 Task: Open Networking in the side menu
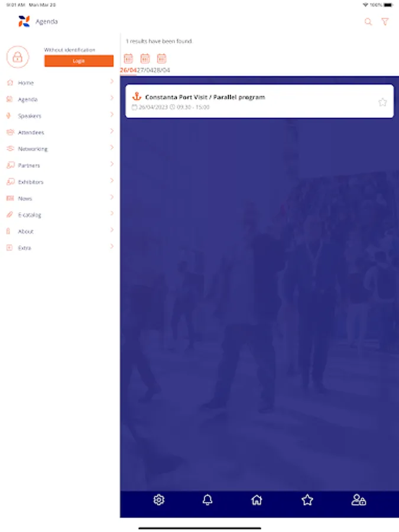click(x=60, y=149)
